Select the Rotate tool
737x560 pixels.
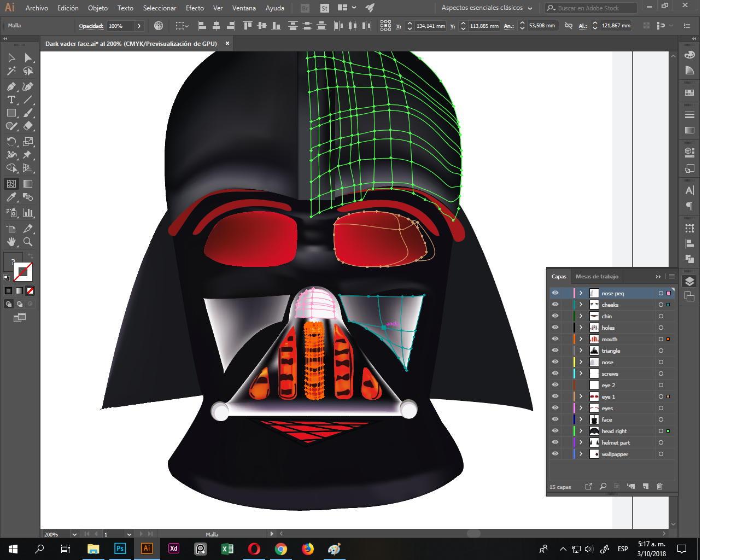tap(11, 142)
